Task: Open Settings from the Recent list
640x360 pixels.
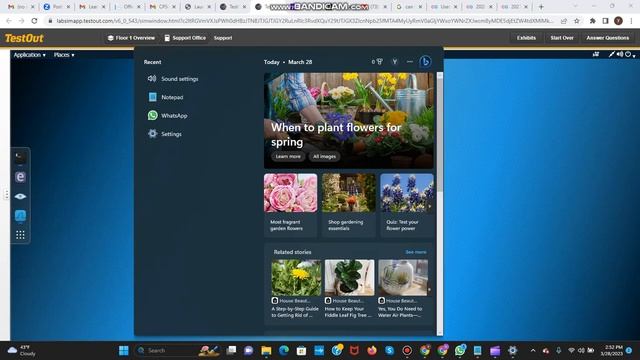Action: tap(165, 134)
